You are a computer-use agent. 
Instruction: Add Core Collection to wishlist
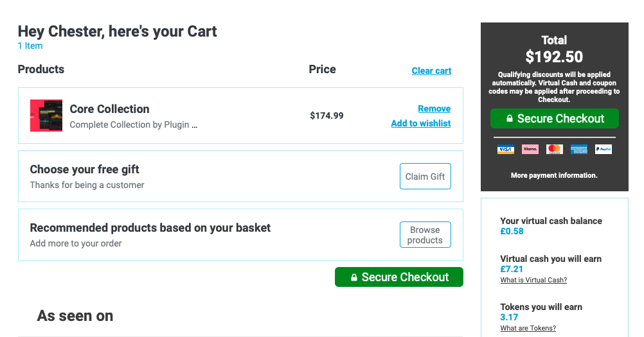(421, 123)
